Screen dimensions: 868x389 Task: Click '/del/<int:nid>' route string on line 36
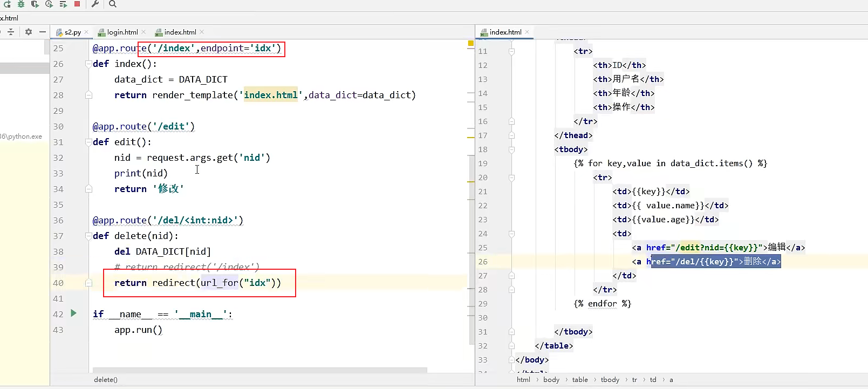click(195, 220)
